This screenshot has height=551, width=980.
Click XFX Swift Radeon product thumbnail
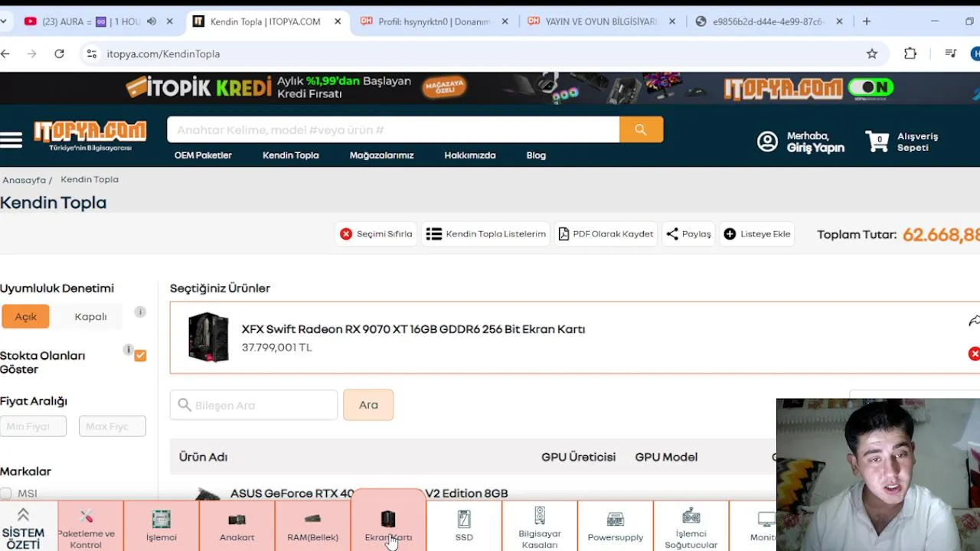208,337
